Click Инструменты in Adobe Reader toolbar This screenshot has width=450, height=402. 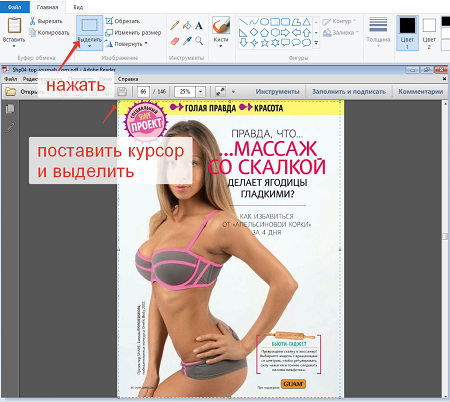278,91
